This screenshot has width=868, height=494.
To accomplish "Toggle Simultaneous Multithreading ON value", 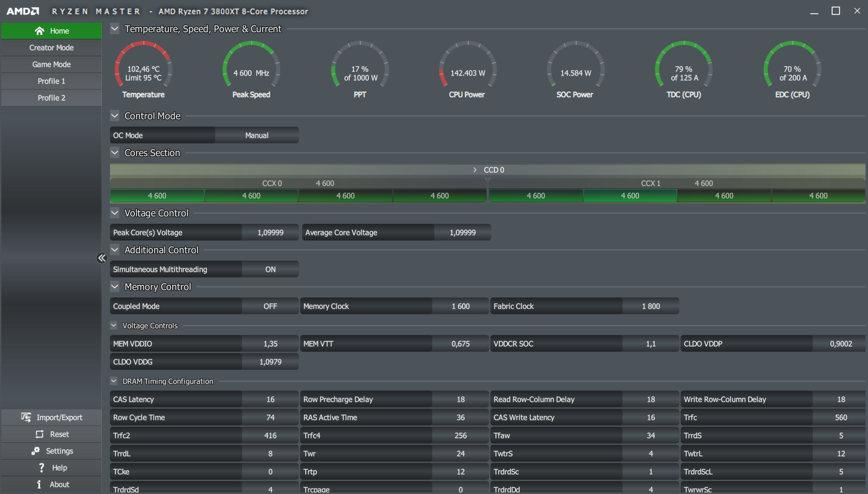I will (270, 269).
